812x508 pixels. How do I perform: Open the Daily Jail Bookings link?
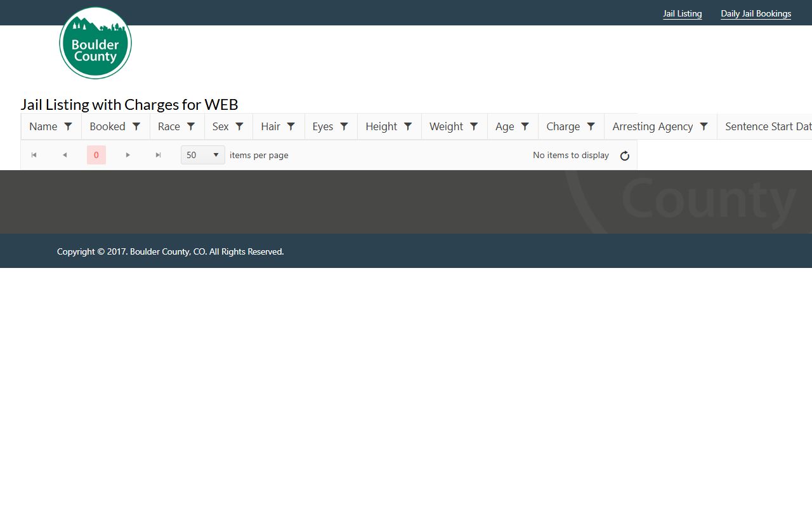point(756,13)
